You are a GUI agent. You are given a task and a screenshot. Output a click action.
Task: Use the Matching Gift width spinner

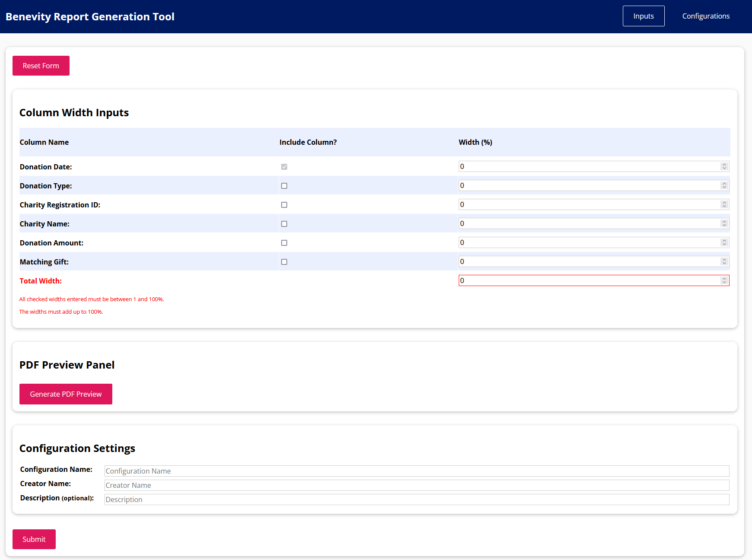724,261
